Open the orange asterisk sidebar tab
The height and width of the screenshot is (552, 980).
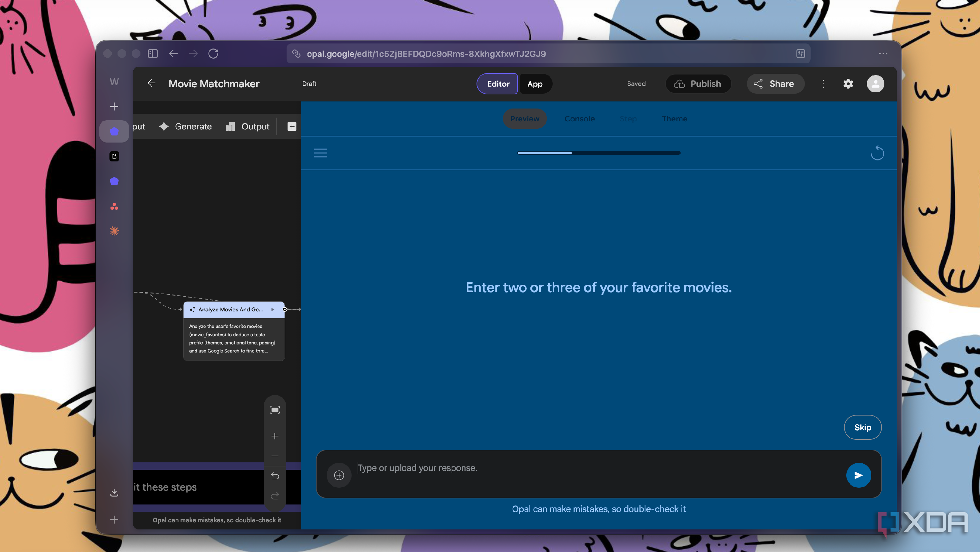coord(114,231)
